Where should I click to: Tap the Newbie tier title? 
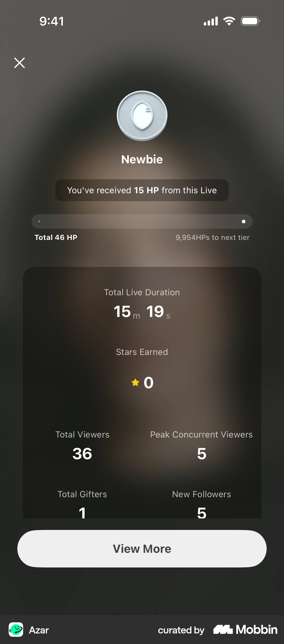142,159
